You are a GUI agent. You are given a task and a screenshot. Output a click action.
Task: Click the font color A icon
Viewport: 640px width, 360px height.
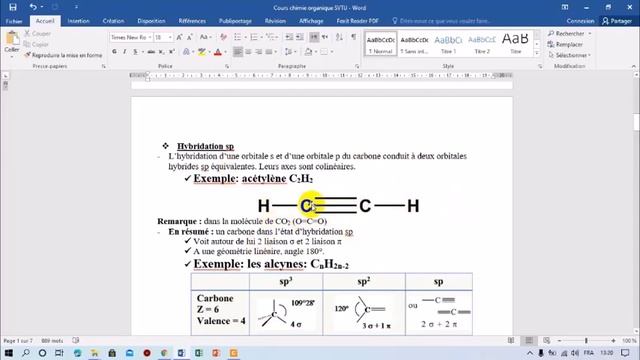(218, 52)
